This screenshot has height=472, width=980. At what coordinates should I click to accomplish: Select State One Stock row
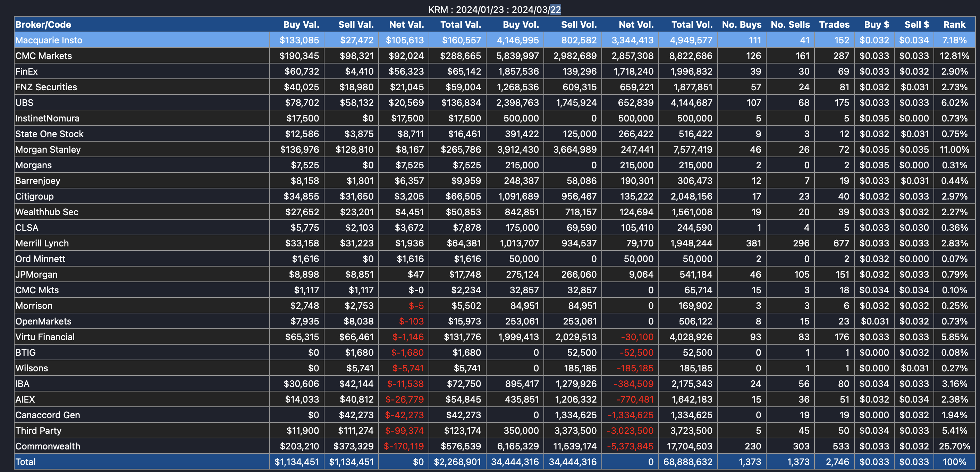(x=495, y=134)
